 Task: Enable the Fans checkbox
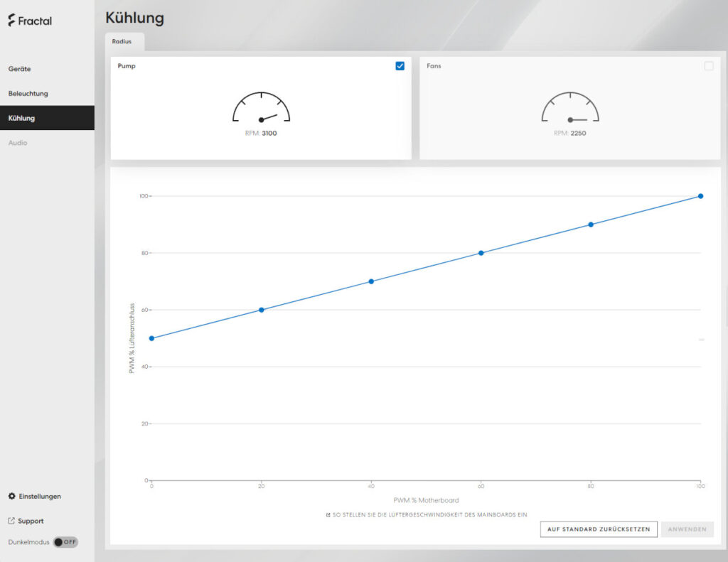(x=709, y=66)
